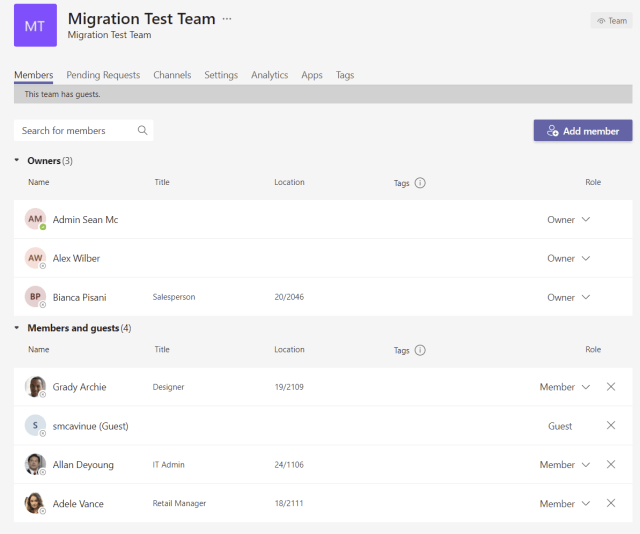This screenshot has width=640, height=534.
Task: Open role dropdown for Bianca Pisani
Action: [x=569, y=297]
